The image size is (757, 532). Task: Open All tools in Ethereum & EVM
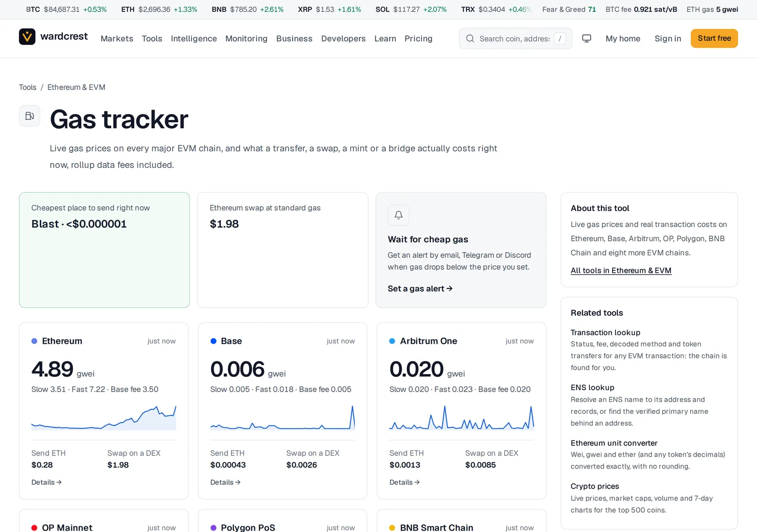tap(621, 270)
